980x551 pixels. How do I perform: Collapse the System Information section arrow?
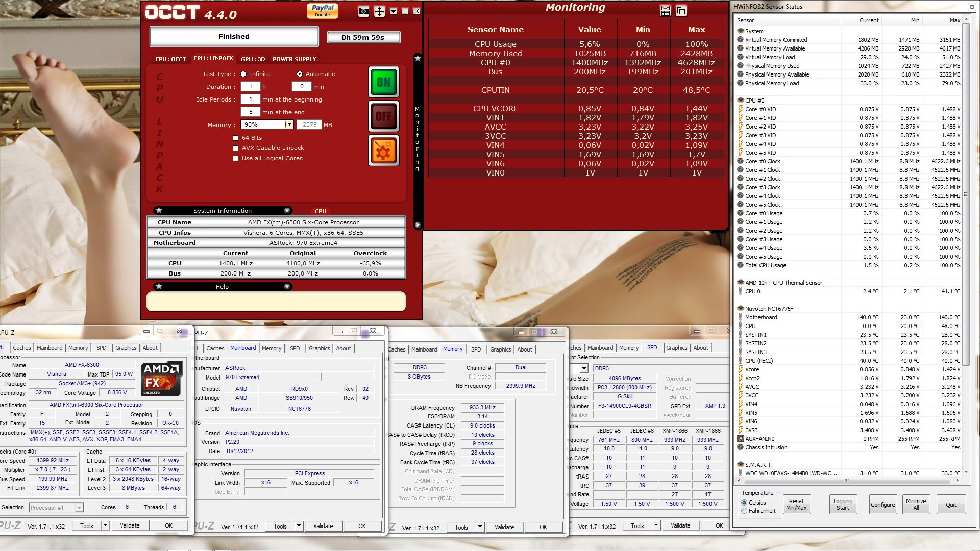tap(287, 210)
